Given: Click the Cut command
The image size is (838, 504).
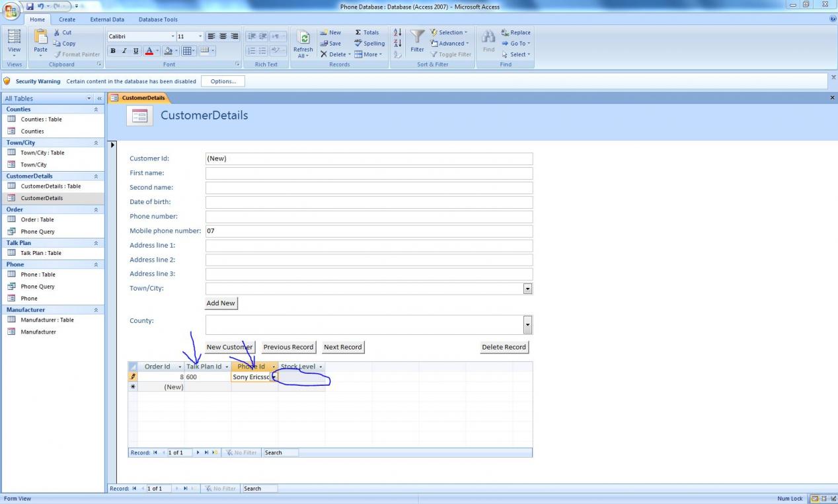Looking at the screenshot, I should (x=63, y=32).
